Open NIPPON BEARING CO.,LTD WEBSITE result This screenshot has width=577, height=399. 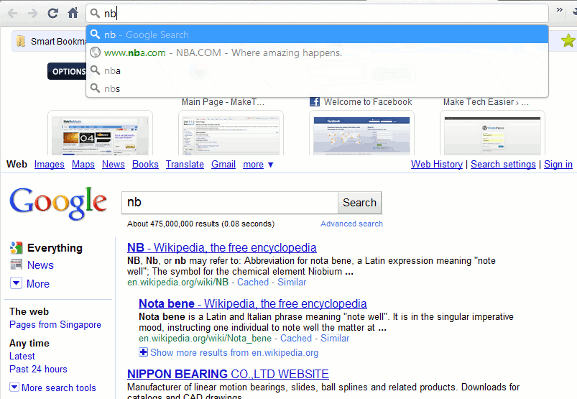pyautogui.click(x=228, y=374)
